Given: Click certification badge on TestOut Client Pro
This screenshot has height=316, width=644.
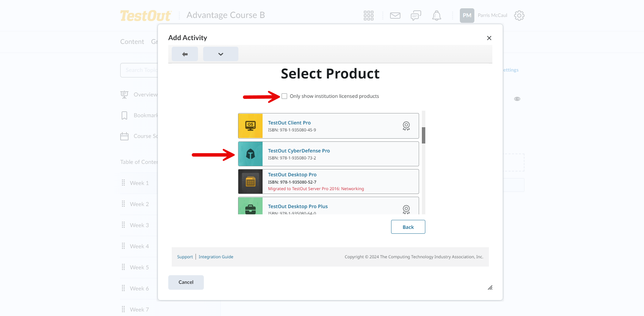Looking at the screenshot, I should [x=406, y=126].
